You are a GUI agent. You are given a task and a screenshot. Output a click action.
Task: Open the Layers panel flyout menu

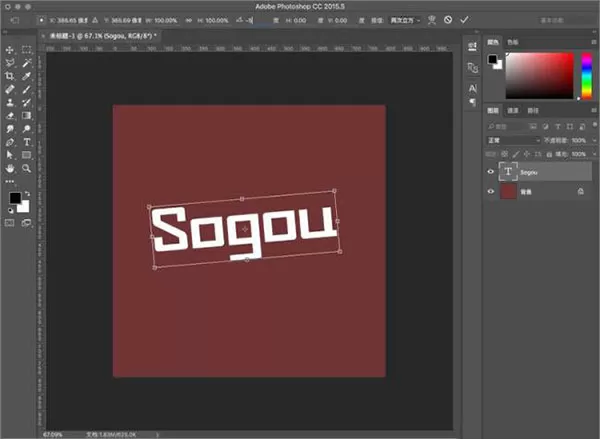[594, 111]
